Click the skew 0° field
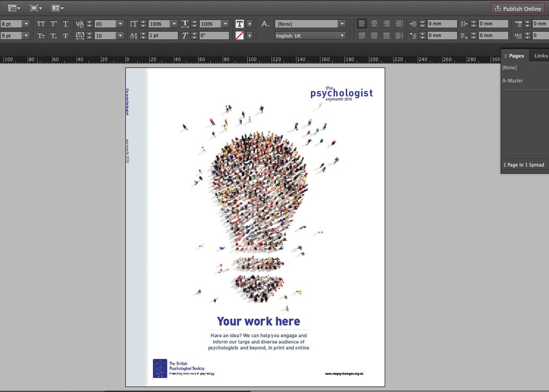This screenshot has width=549, height=392. 215,35
